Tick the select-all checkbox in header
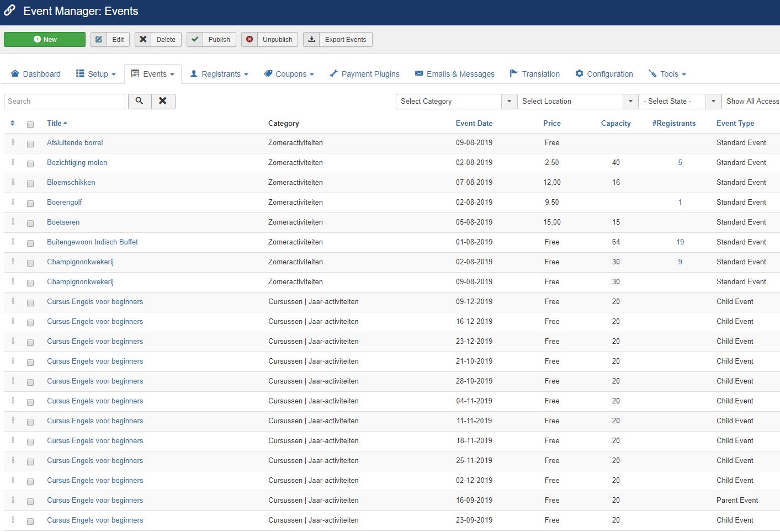Screen dimensions: 780x532 [x=30, y=124]
